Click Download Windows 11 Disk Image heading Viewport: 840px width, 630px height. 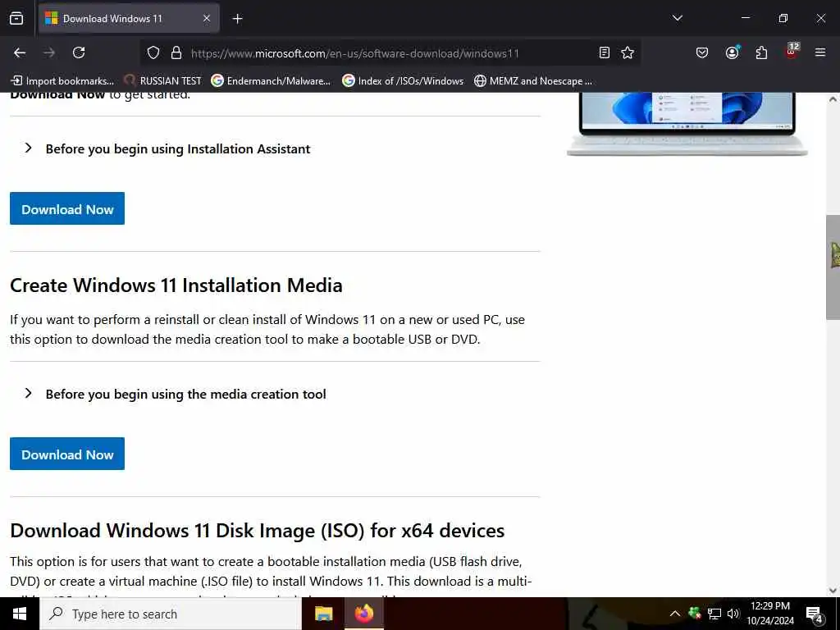point(257,531)
